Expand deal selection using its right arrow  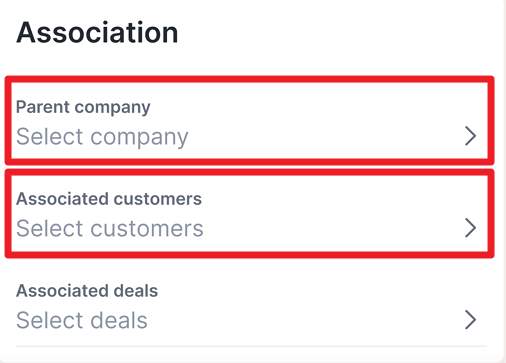pyautogui.click(x=470, y=320)
